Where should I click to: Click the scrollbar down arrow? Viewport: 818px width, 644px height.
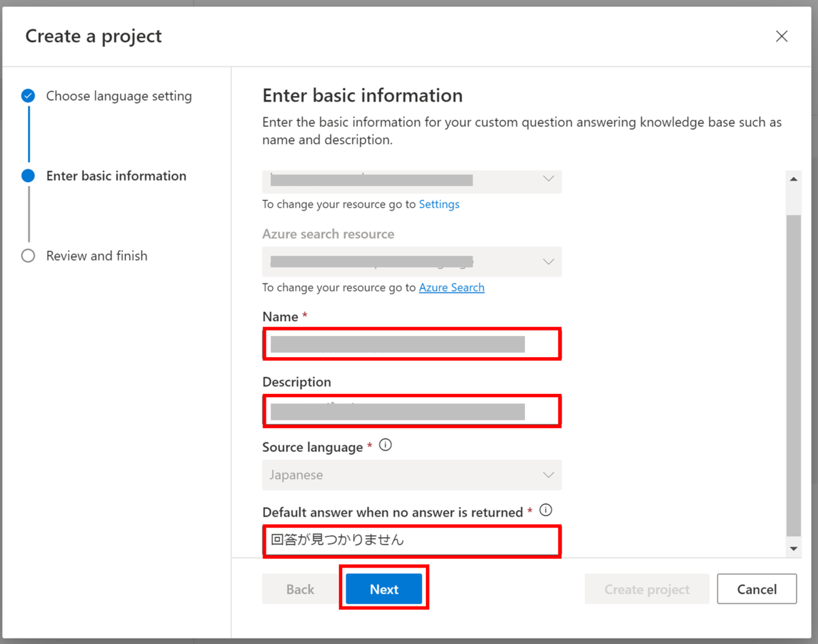[x=793, y=549]
